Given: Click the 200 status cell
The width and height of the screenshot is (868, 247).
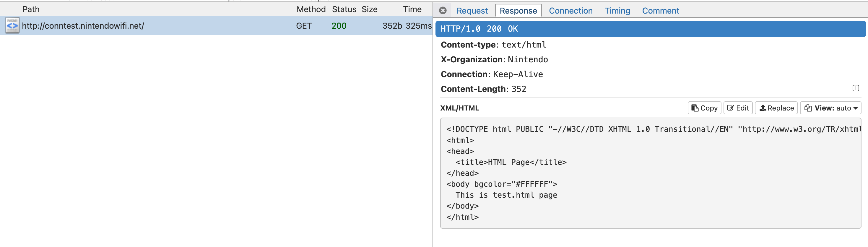Looking at the screenshot, I should pos(339,26).
